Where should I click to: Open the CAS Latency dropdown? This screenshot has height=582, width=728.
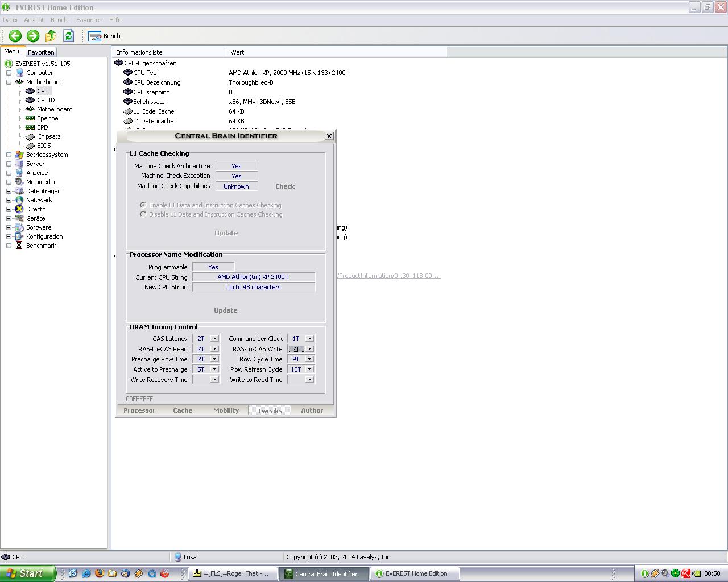pyautogui.click(x=214, y=339)
